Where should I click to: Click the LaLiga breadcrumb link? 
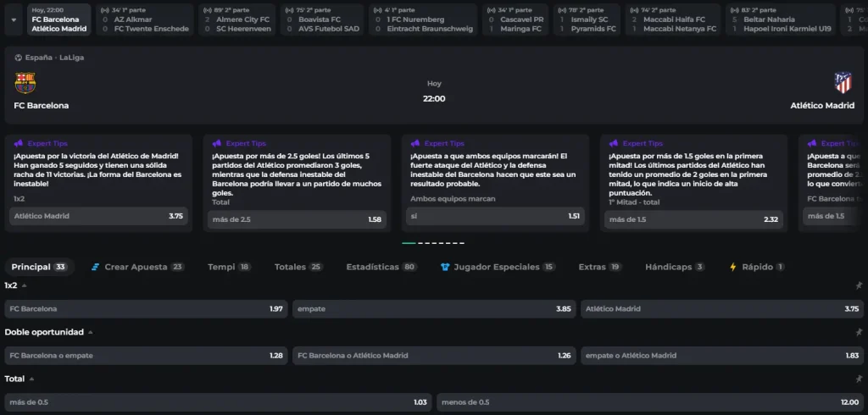[x=72, y=58]
